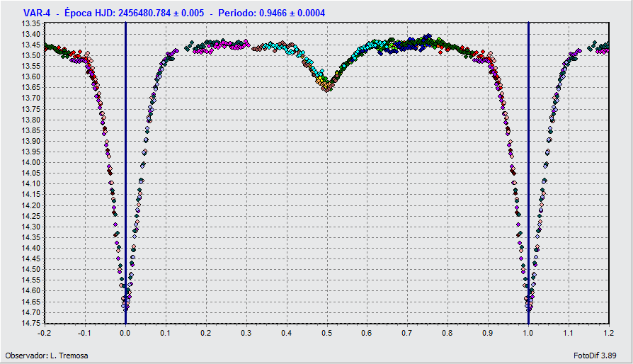
Task: Click the -0.2 phase axis label
Action: 45,333
